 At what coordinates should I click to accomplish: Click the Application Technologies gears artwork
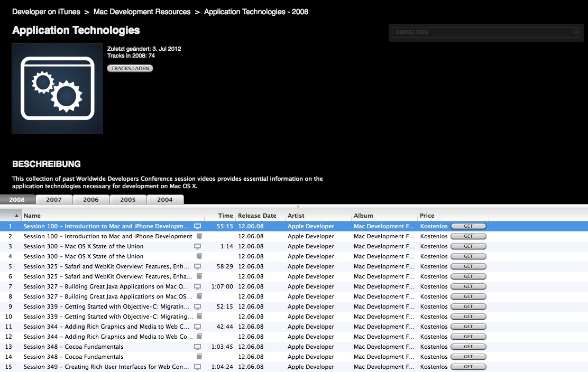click(x=57, y=89)
